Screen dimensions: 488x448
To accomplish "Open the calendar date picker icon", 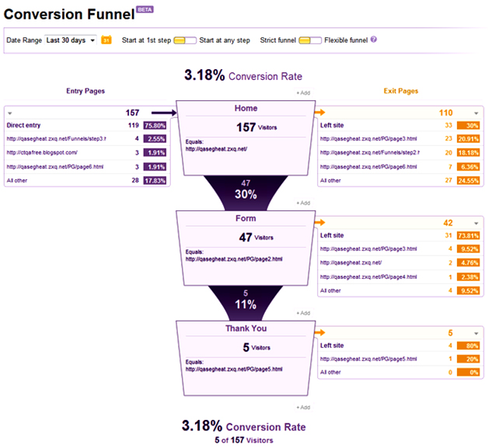I will point(106,40).
